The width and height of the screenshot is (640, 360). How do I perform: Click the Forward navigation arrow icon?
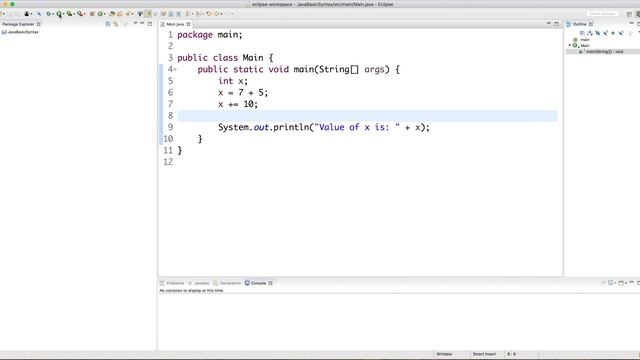(x=216, y=14)
